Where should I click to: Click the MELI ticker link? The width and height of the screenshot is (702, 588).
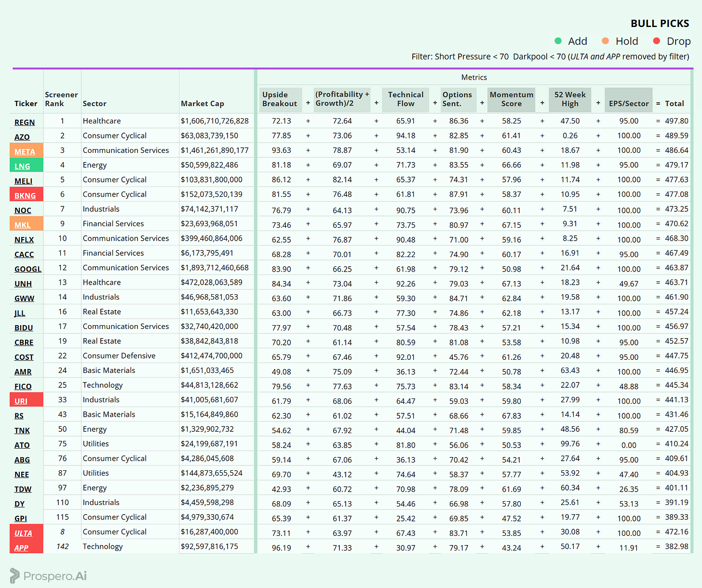coord(24,181)
